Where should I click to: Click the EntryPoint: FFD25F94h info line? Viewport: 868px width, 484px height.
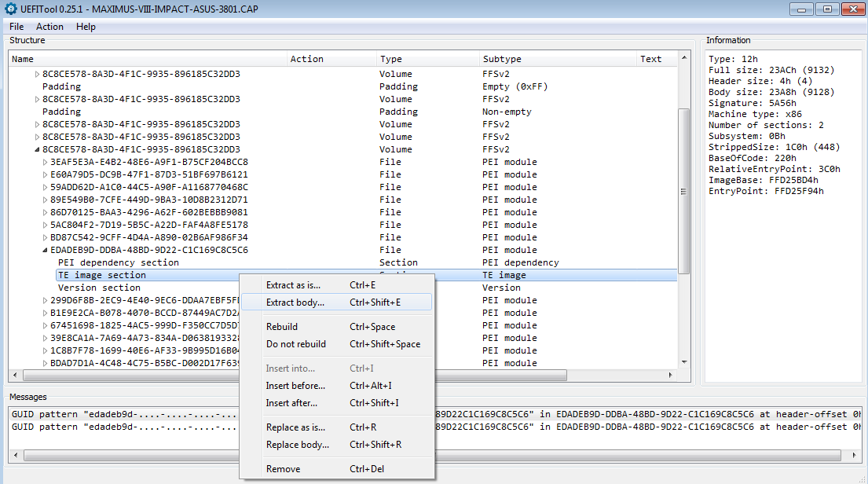(x=766, y=191)
